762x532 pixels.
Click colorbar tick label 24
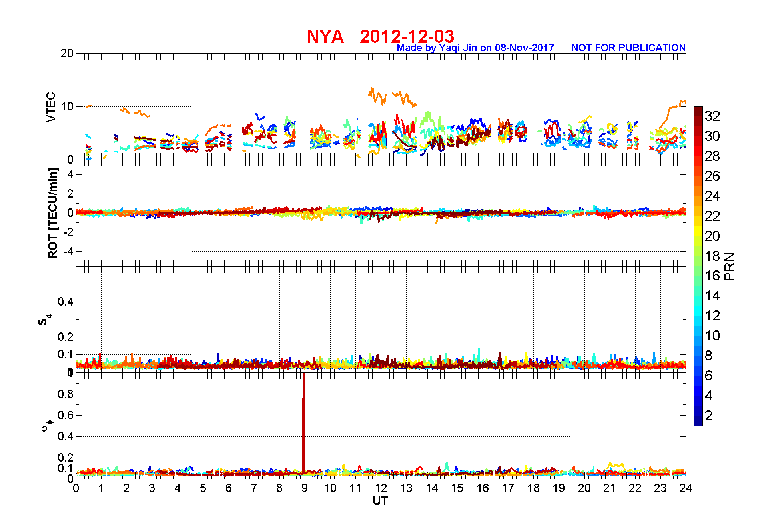click(712, 196)
